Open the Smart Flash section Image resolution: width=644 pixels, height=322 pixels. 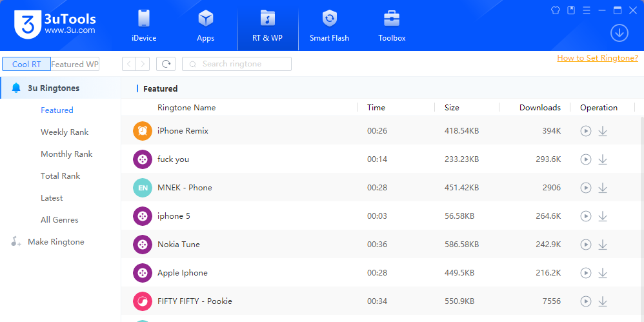329,26
